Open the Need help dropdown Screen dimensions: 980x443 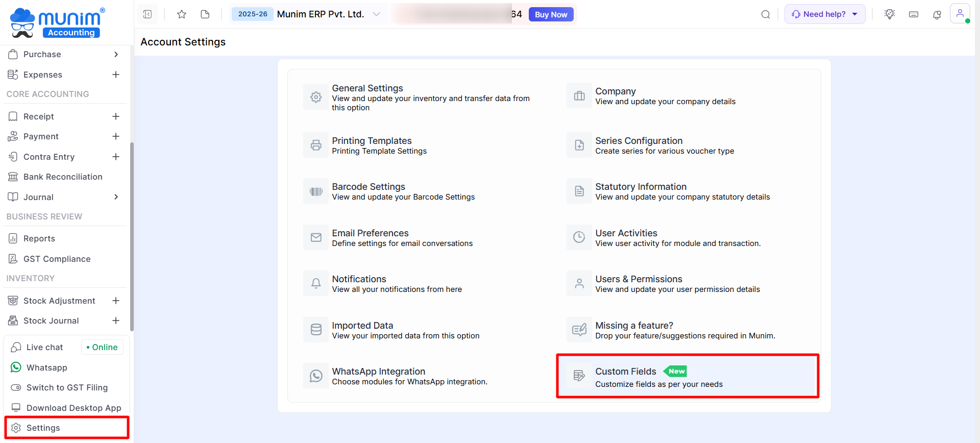point(824,14)
